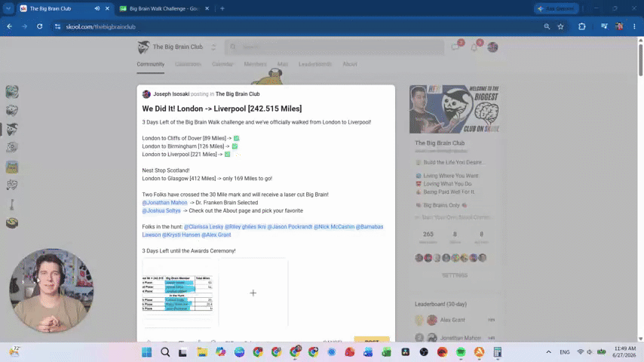This screenshot has width=644, height=362.
Task: Click the yellow square community icon in left rail
Action: pyautogui.click(x=12, y=167)
